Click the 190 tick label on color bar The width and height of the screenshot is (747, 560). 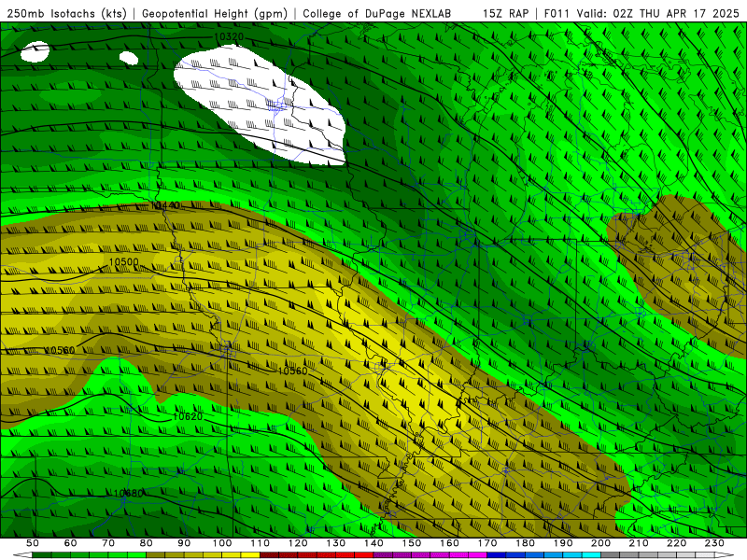[x=563, y=543]
